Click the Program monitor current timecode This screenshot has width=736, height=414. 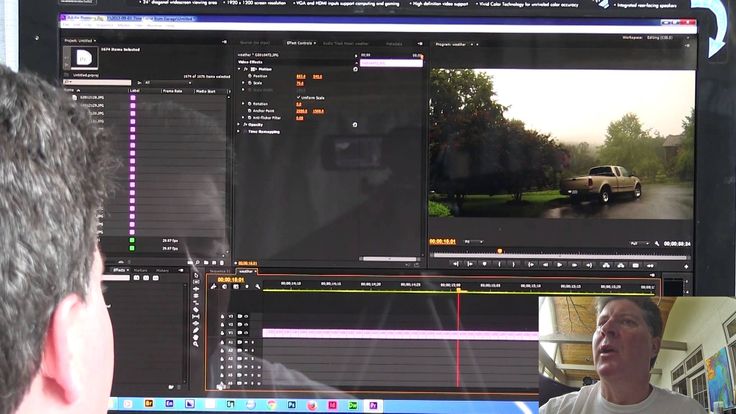[x=443, y=242]
